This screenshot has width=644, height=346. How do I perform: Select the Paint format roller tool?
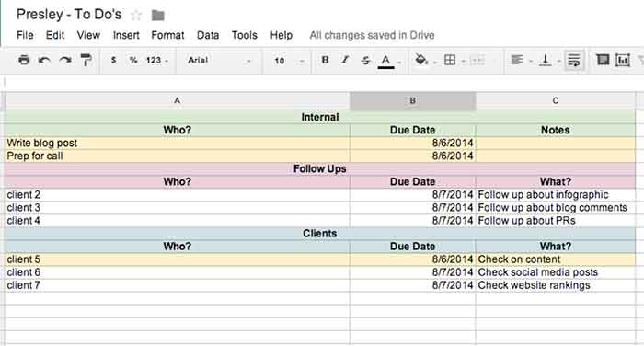click(x=86, y=60)
